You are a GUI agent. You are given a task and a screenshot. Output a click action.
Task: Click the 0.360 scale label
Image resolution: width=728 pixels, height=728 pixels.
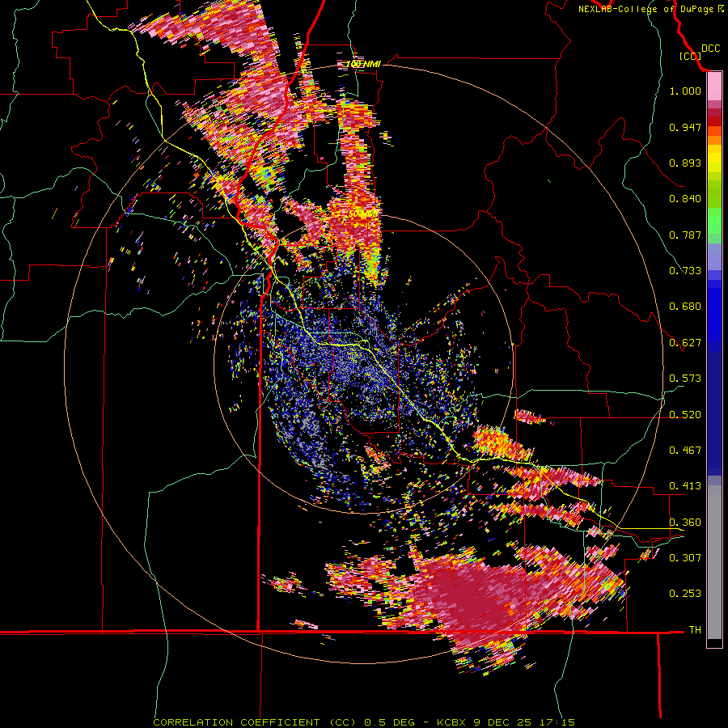[x=685, y=523]
